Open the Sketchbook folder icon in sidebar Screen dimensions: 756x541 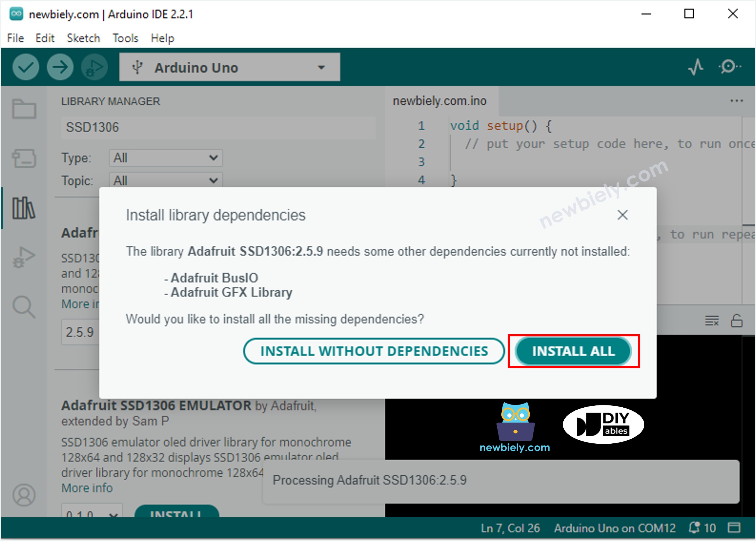pos(24,108)
